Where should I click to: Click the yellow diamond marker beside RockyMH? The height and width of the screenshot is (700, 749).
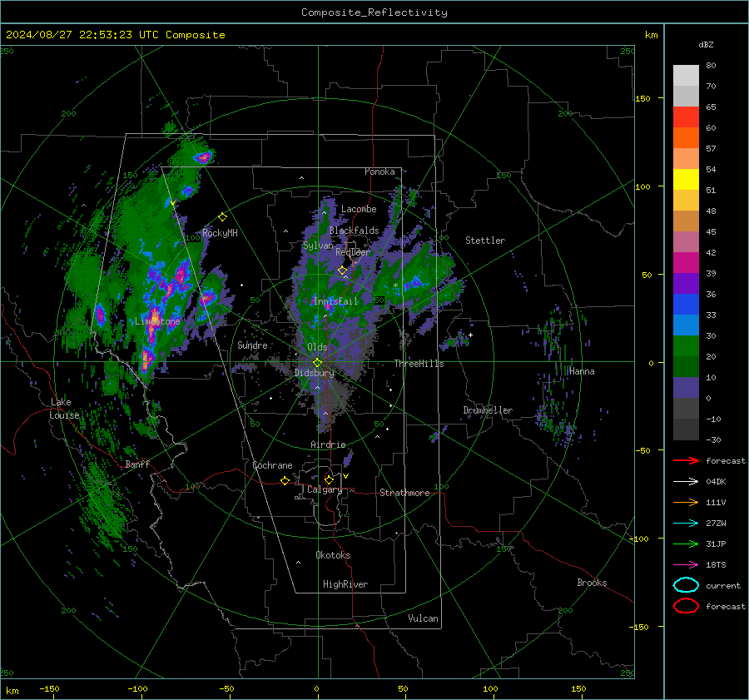222,217
